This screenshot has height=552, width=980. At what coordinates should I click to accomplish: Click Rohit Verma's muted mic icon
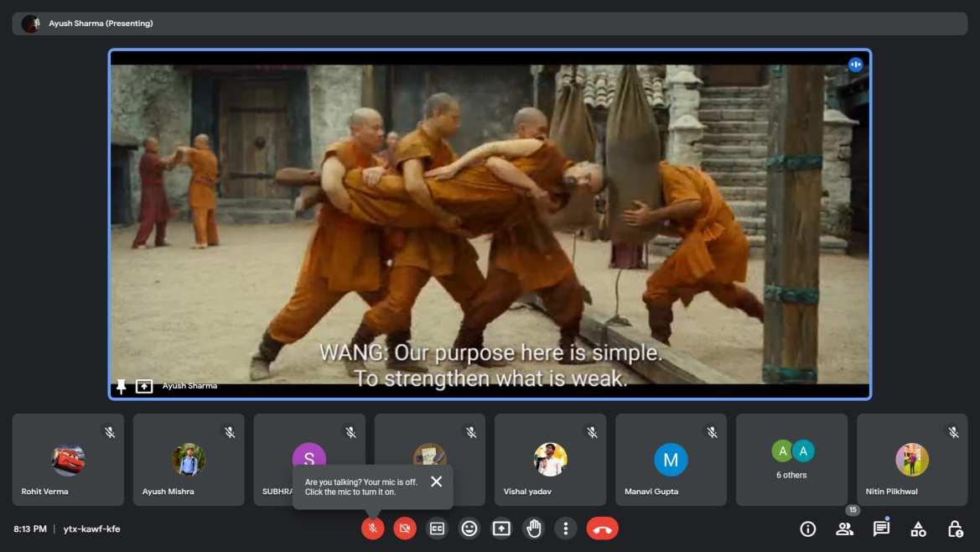tap(109, 432)
